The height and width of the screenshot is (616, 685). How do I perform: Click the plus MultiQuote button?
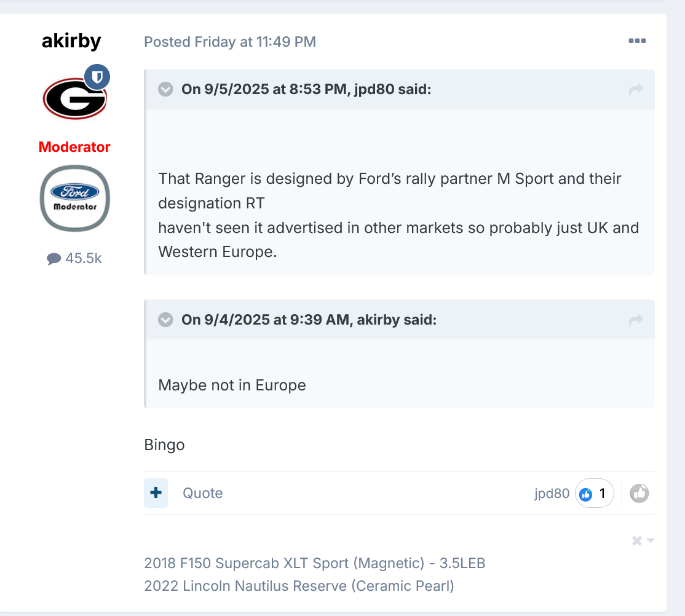tap(156, 493)
